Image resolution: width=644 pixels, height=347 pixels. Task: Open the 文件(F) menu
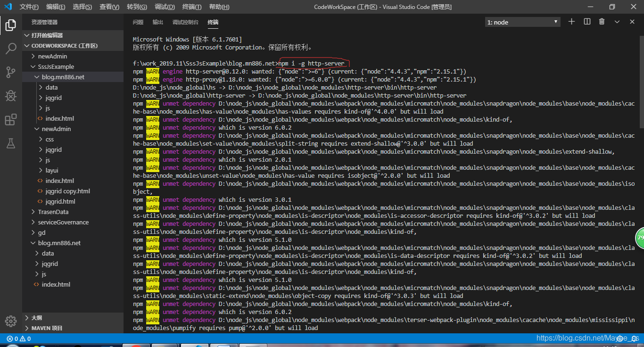point(29,7)
